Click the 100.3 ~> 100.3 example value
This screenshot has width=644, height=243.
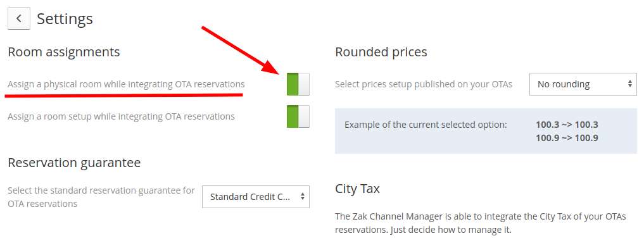[567, 125]
